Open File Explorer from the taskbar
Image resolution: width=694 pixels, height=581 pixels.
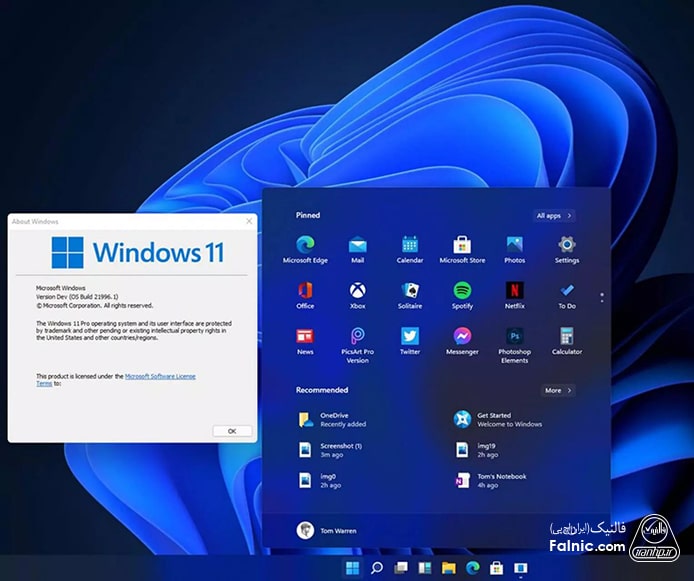(449, 568)
